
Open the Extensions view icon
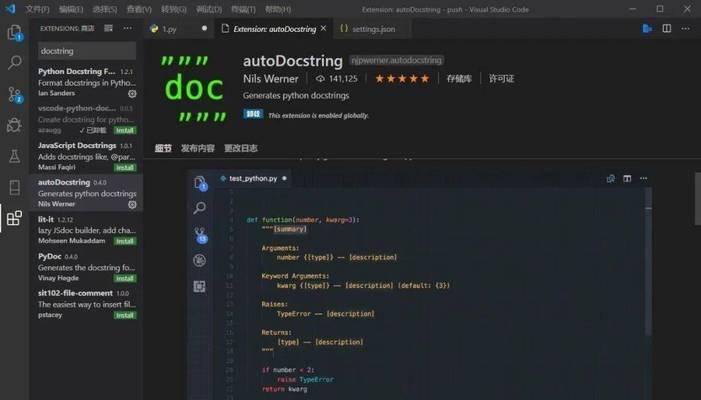[x=14, y=218]
